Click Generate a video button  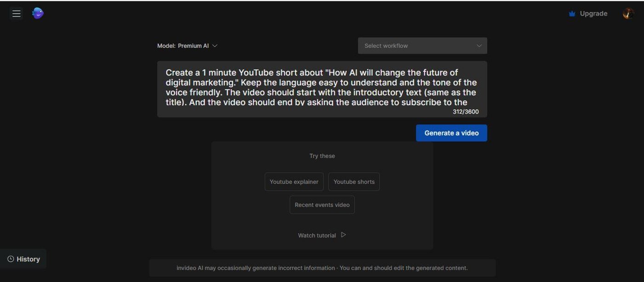coord(451,133)
